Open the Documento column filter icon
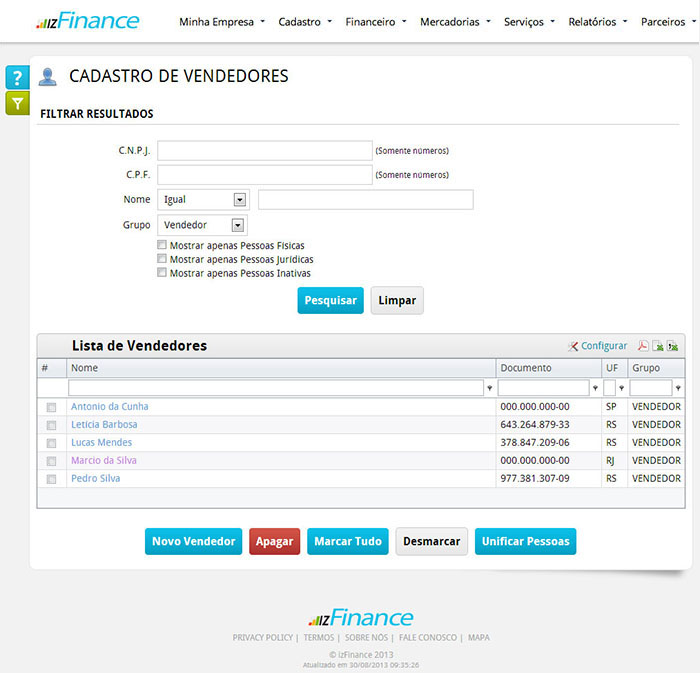 click(596, 388)
